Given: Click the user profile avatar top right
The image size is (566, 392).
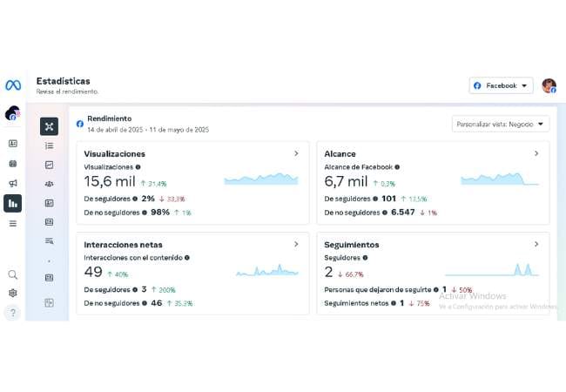Looking at the screenshot, I should pos(549,85).
